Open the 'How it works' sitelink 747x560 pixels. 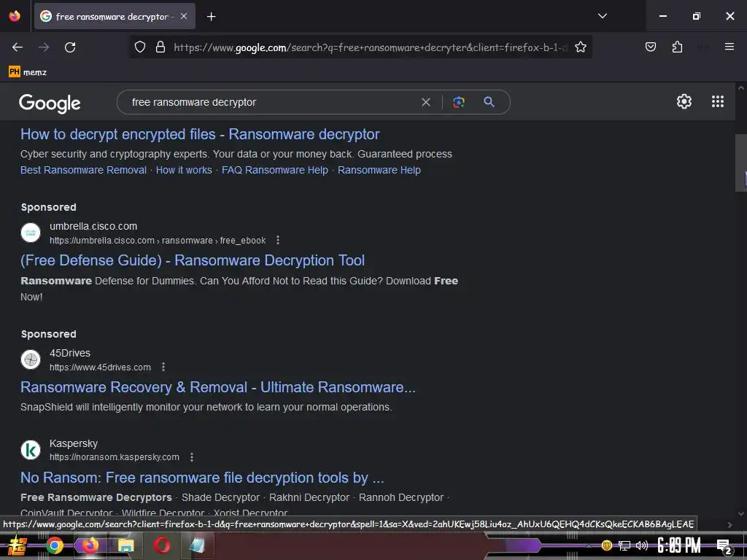click(x=184, y=170)
